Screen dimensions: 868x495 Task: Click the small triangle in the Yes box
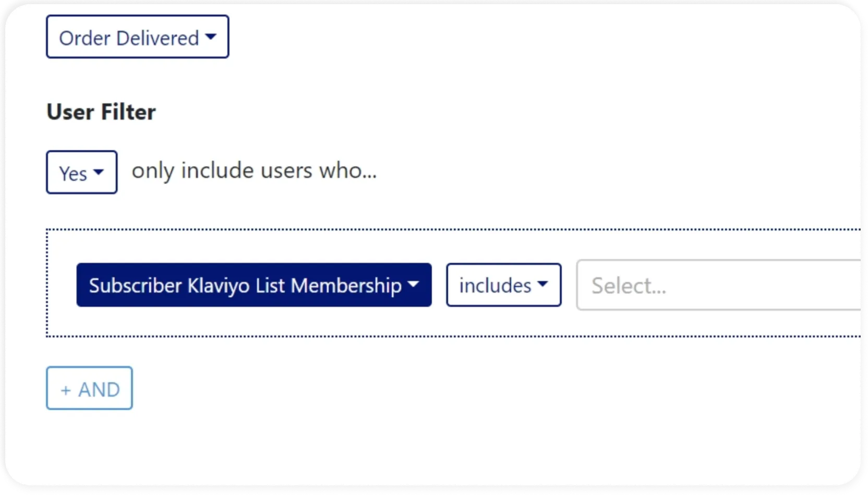[x=99, y=172]
